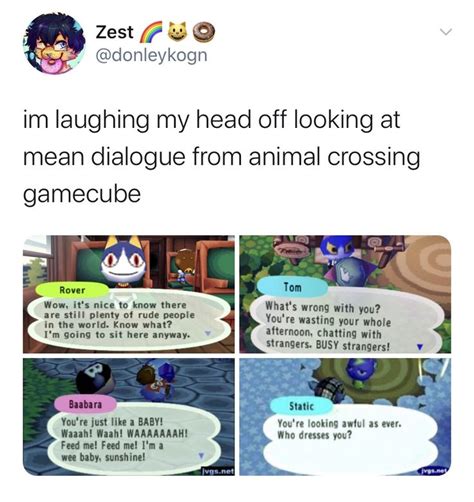Open the Rover dialogue screenshot
Viewport: 474px width, 502px height.
pos(129,294)
